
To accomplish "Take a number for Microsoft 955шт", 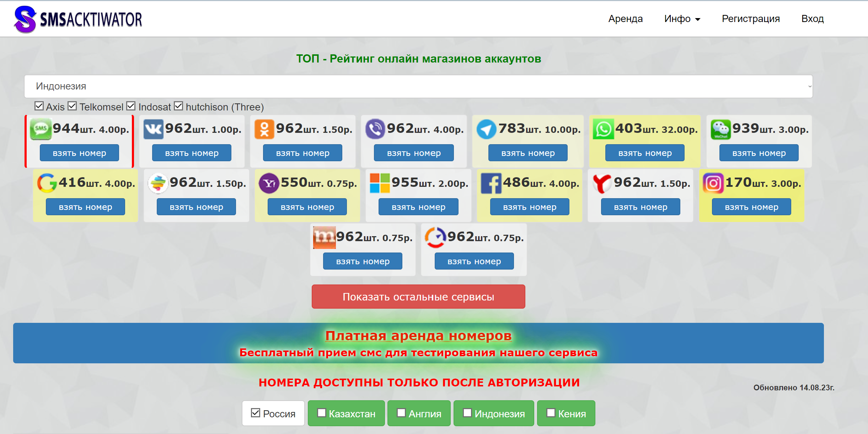I will pyautogui.click(x=418, y=207).
